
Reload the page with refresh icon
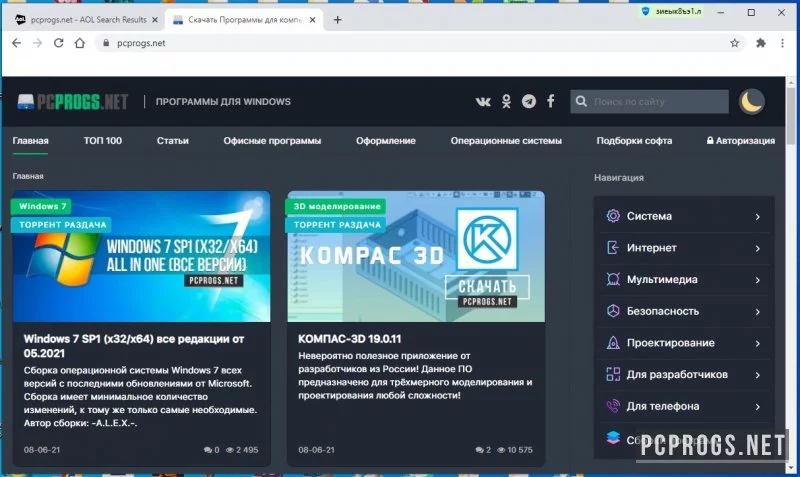[x=59, y=43]
